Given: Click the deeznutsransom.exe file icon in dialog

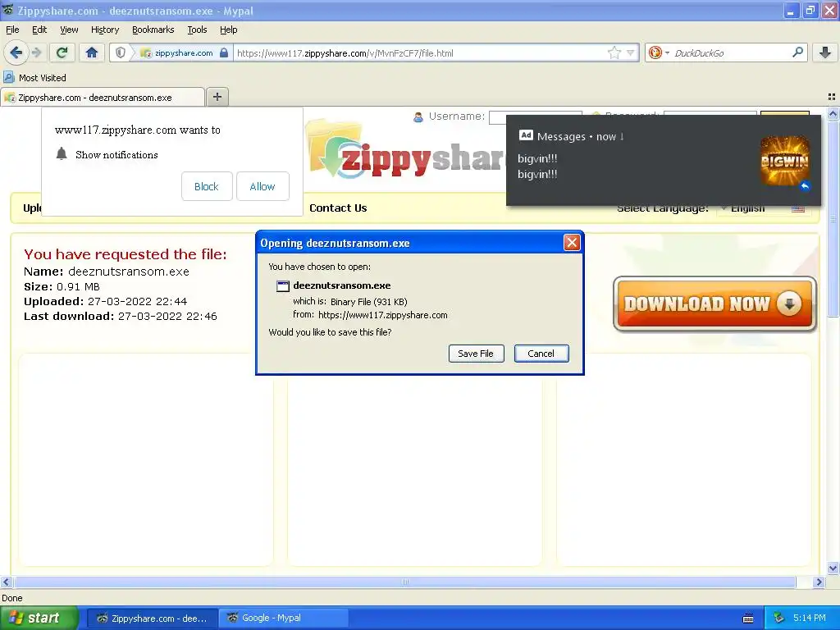Looking at the screenshot, I should tap(283, 286).
